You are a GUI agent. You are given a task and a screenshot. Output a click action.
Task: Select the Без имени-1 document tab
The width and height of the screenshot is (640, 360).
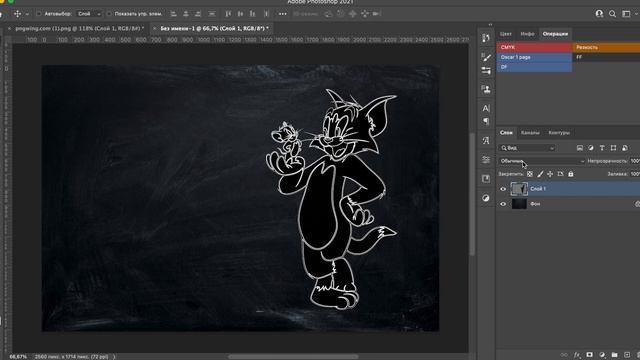click(x=214, y=29)
